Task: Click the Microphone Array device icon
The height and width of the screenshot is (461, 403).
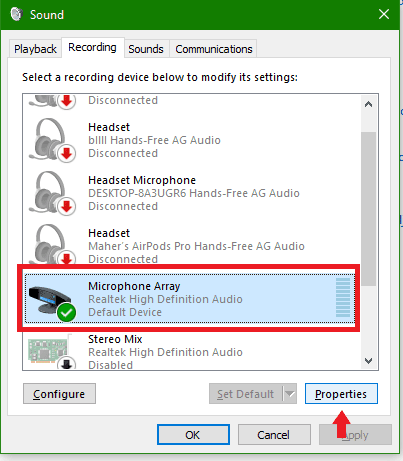Action: tap(52, 304)
